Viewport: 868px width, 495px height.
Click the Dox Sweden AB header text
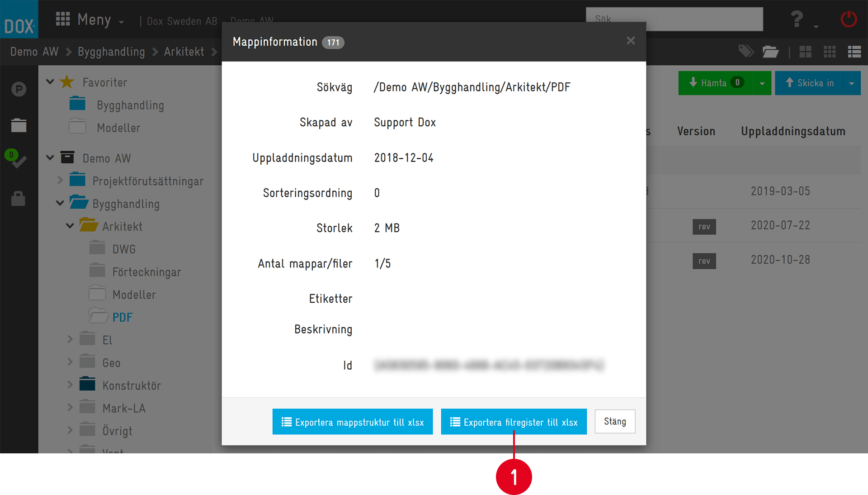point(182,21)
